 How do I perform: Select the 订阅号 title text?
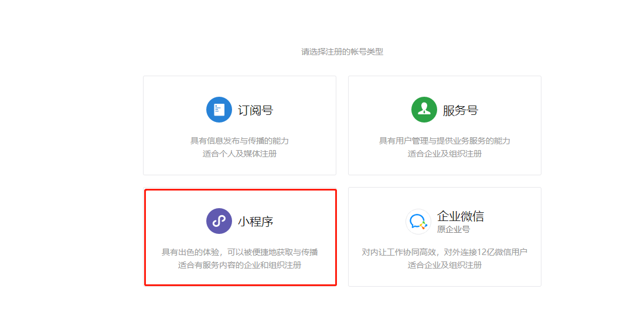click(x=255, y=110)
